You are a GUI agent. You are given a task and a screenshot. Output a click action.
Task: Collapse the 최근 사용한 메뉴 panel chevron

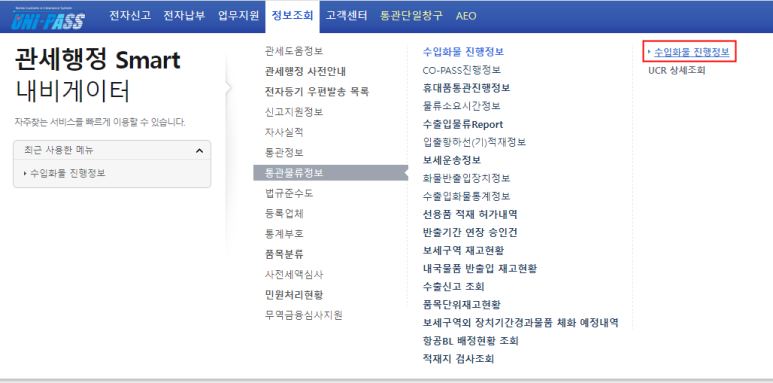coord(199,150)
